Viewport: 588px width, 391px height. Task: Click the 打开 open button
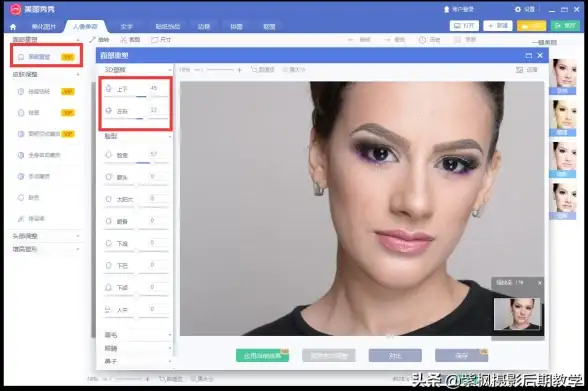coord(464,25)
